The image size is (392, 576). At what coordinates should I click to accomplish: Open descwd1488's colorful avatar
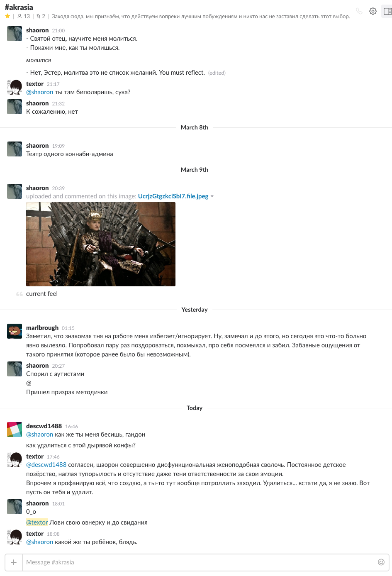(x=15, y=430)
